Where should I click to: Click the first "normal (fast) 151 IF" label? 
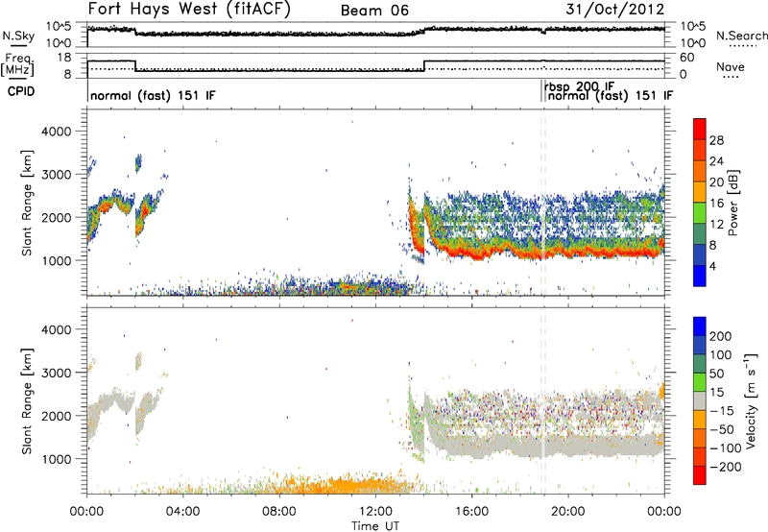(x=153, y=95)
